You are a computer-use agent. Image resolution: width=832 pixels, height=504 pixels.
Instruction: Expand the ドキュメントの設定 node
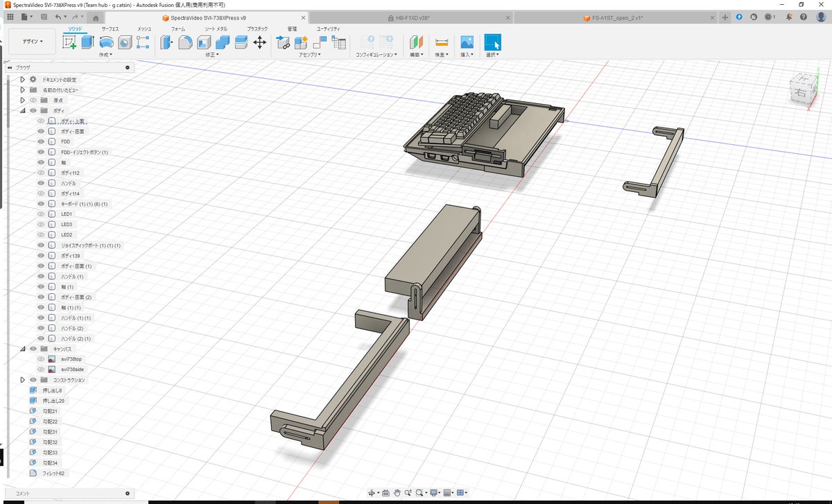point(22,80)
